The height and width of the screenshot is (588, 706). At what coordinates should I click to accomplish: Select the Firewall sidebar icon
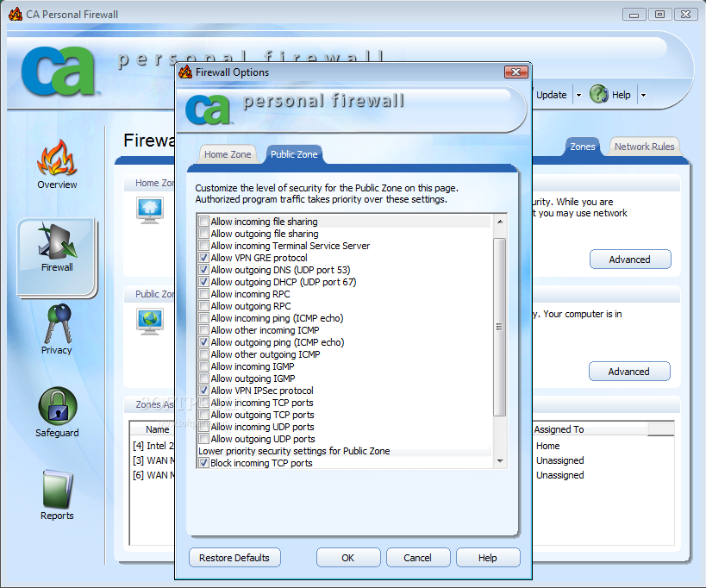click(57, 241)
